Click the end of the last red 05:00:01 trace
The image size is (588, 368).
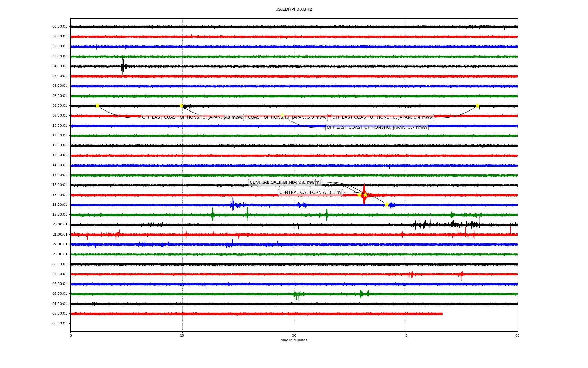(x=442, y=314)
